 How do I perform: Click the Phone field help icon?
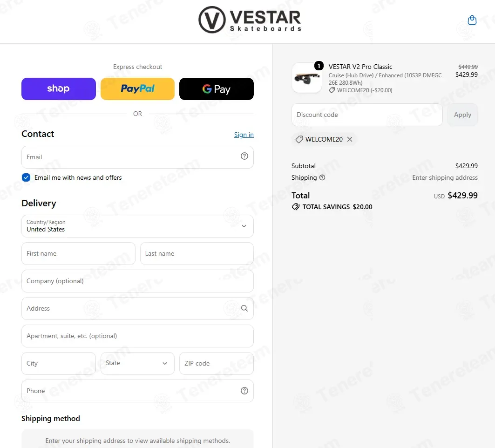[244, 391]
